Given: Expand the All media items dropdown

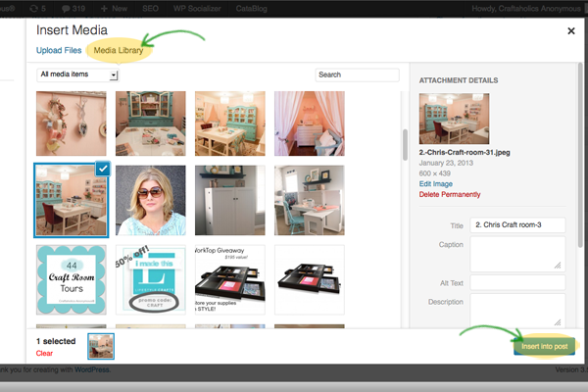Looking at the screenshot, I should [77, 74].
